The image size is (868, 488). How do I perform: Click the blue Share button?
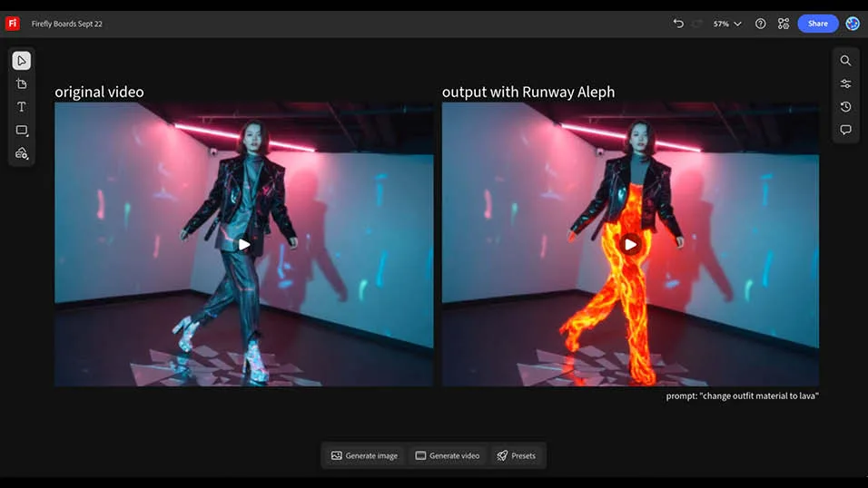tap(817, 24)
